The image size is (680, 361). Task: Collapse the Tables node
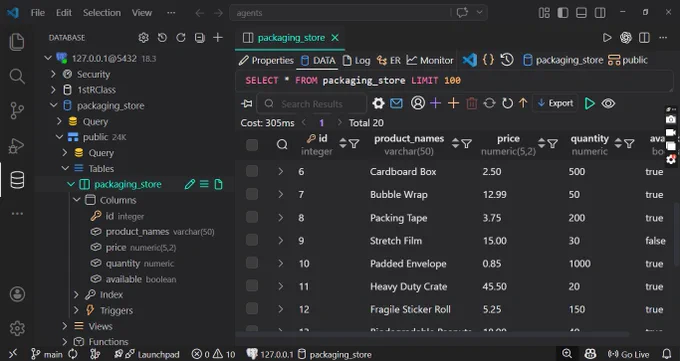[x=65, y=168]
